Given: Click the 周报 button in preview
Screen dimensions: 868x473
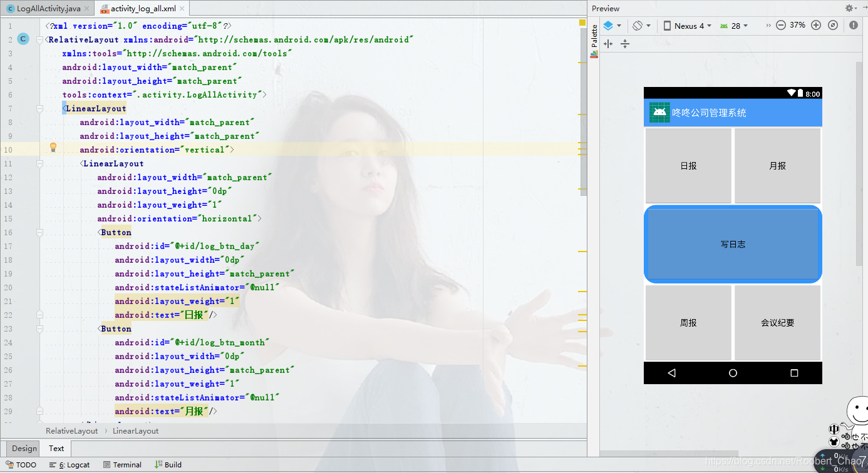Looking at the screenshot, I should (x=688, y=323).
